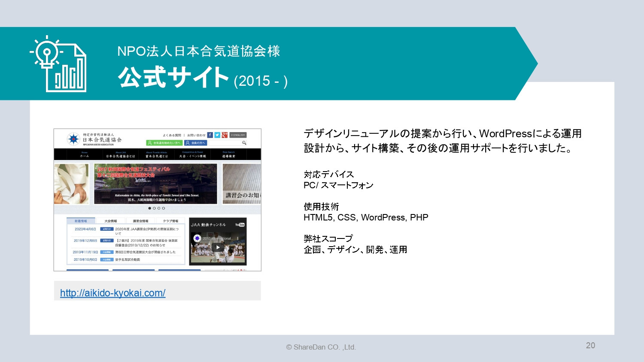Screen dimensions: 644x362
Task: Click the Twitter bird icon
Action: pyautogui.click(x=217, y=135)
